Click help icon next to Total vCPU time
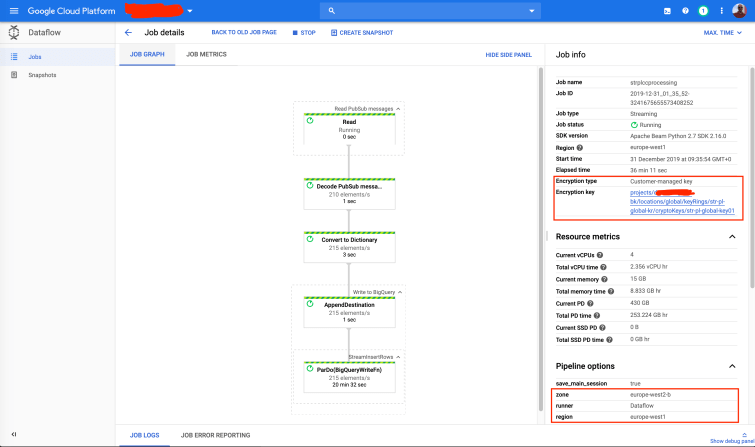The height and width of the screenshot is (447, 755). tap(603, 267)
